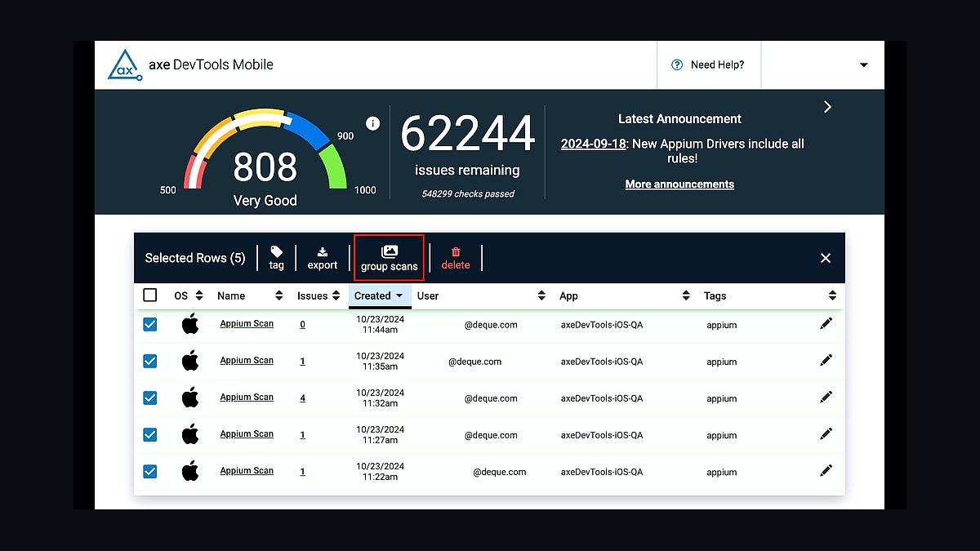Open the 2024-09-18 announcement link
Screen dimensions: 980x551
pyautogui.click(x=593, y=144)
